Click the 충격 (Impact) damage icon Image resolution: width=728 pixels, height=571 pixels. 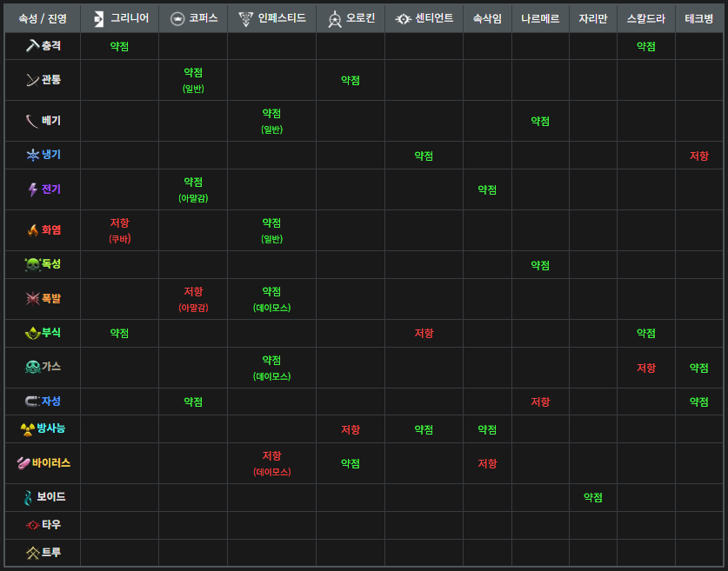[x=32, y=46]
